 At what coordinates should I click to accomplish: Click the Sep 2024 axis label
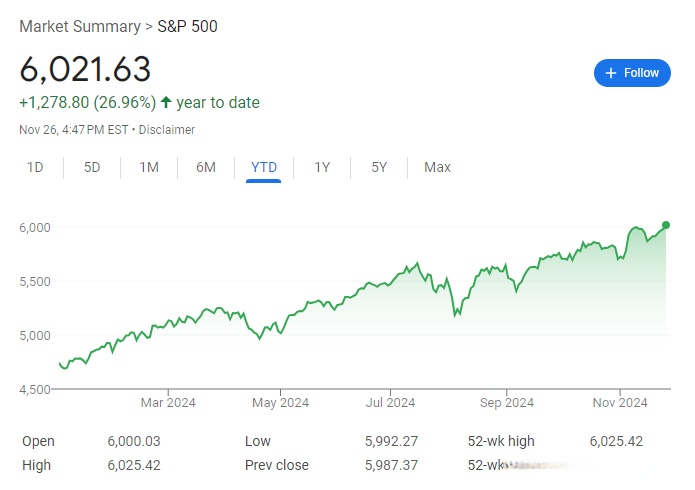point(506,403)
